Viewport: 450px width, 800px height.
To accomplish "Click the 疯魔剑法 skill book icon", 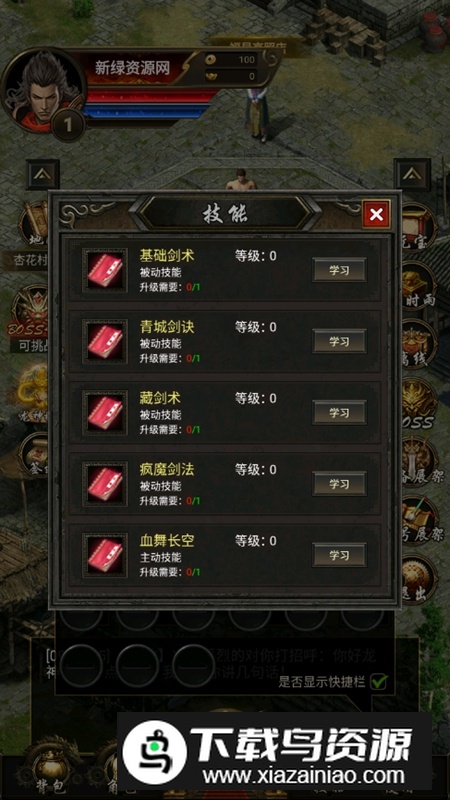I will pyautogui.click(x=105, y=484).
